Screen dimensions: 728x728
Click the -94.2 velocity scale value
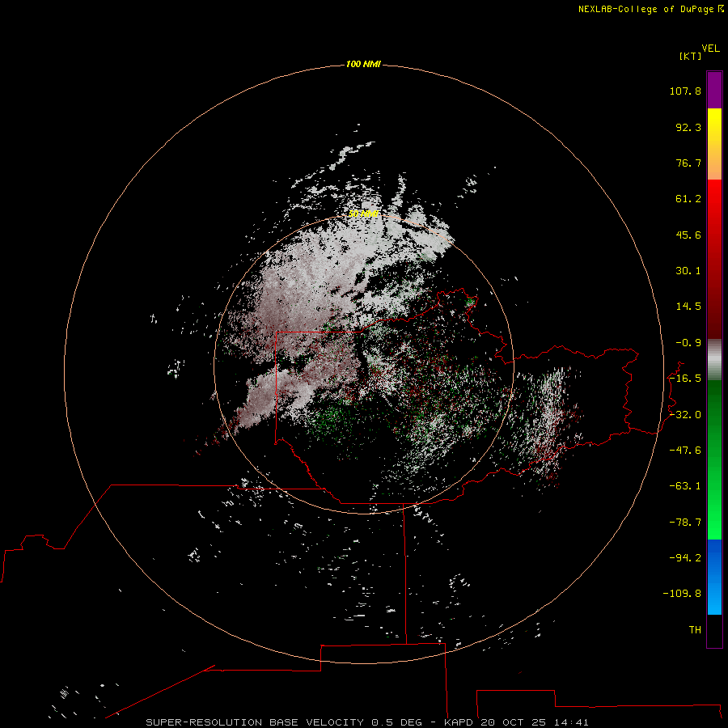tap(685, 557)
